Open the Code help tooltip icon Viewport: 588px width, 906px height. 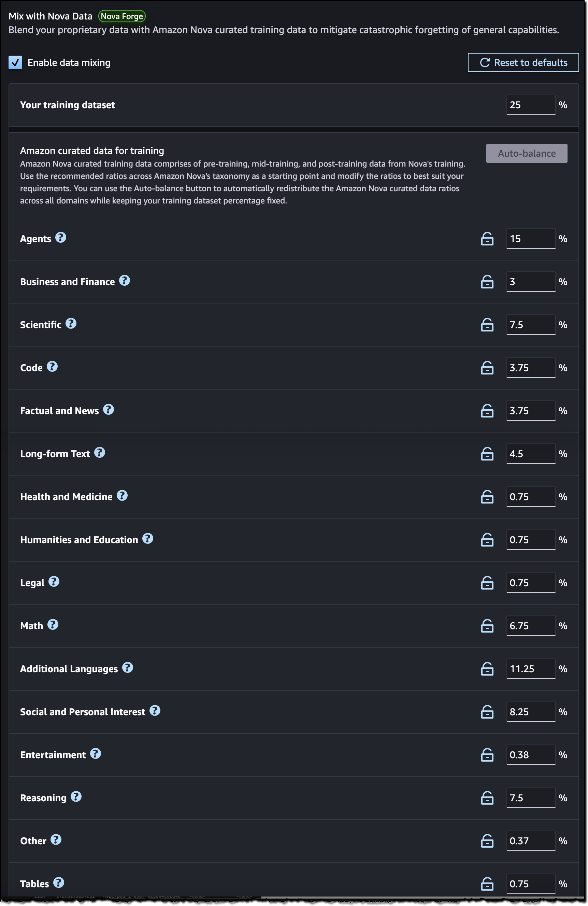[x=52, y=367]
